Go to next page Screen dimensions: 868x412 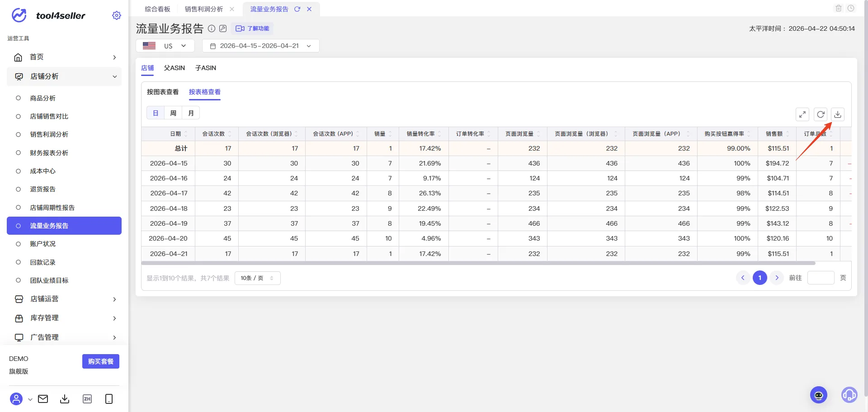(777, 278)
